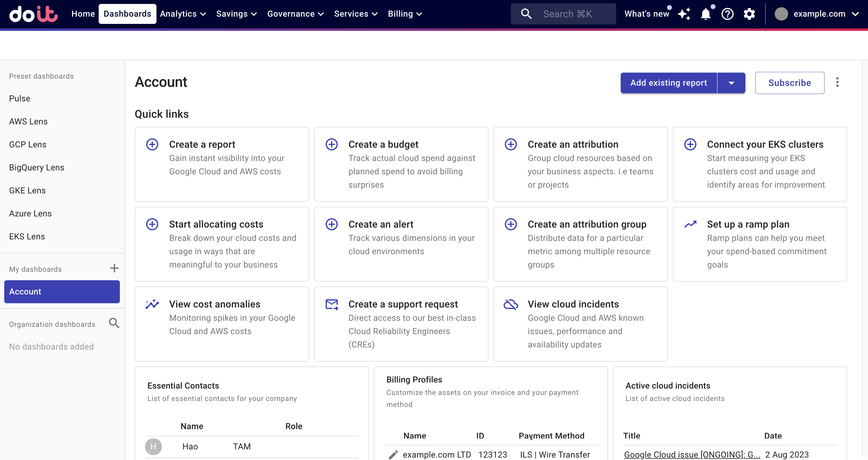Click the Search field in top bar
Viewport: 868px width, 460px height.
tap(563, 14)
